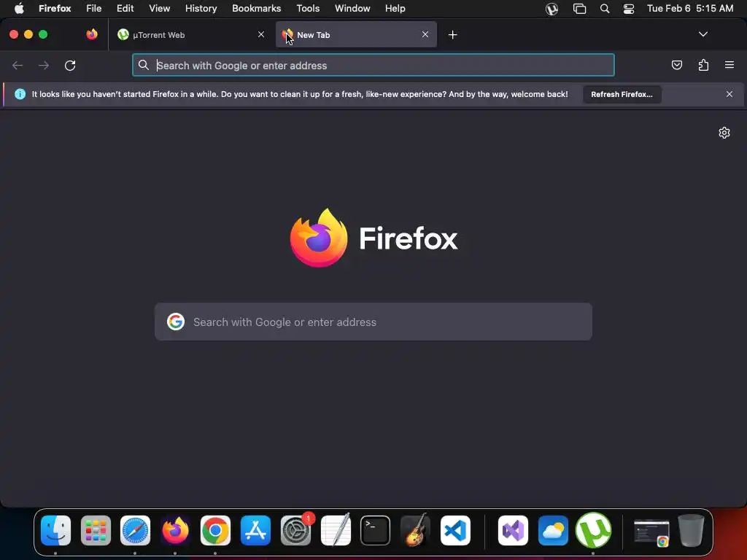This screenshot has height=560, width=747.
Task: Open Spotlight search in menu bar
Action: pos(605,9)
